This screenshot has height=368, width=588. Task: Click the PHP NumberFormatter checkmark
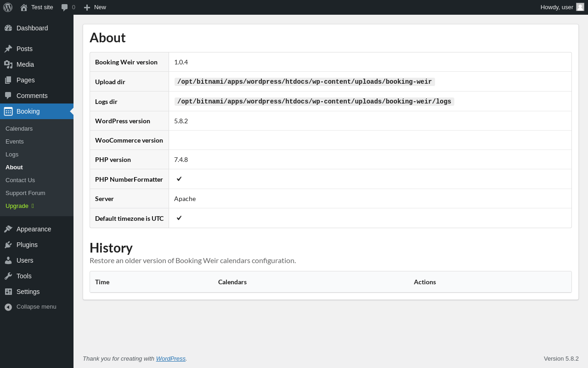click(x=179, y=178)
